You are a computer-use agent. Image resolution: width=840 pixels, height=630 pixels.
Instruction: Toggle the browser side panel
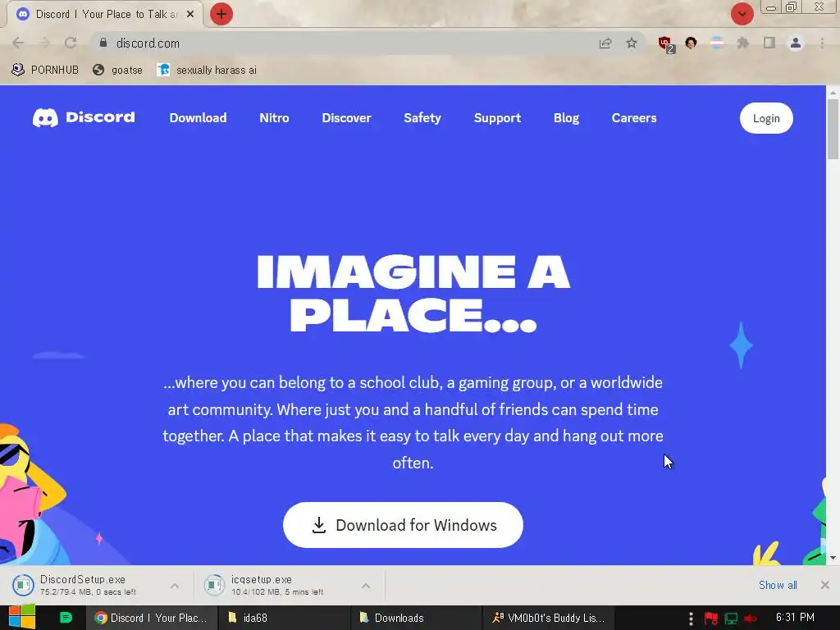click(769, 43)
